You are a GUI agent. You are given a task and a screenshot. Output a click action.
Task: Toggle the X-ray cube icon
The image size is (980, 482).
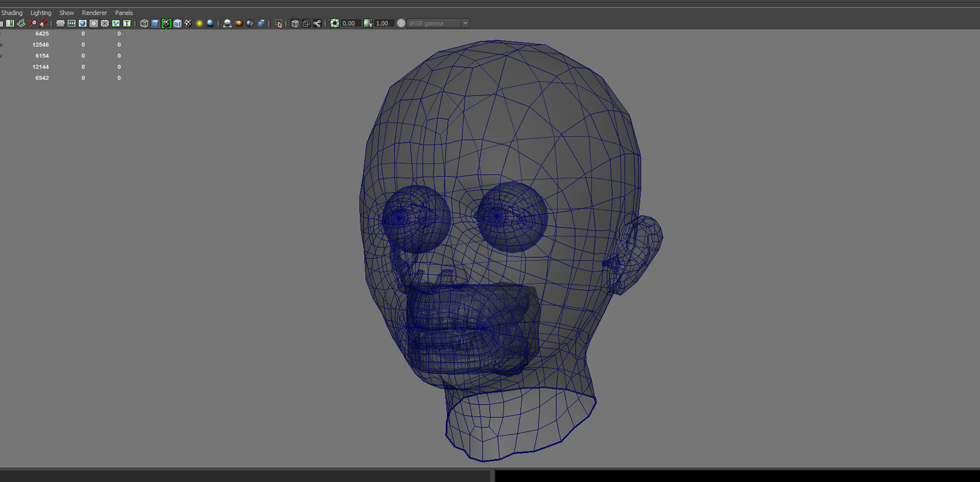[x=295, y=23]
